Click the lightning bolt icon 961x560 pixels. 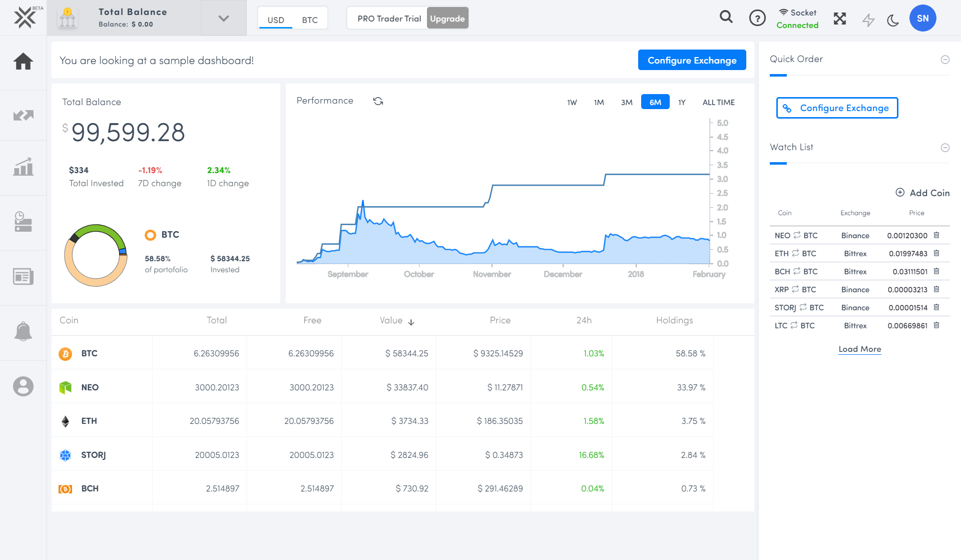(x=868, y=20)
